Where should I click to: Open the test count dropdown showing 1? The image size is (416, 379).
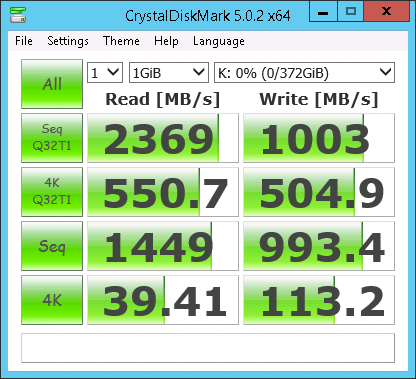pos(105,72)
